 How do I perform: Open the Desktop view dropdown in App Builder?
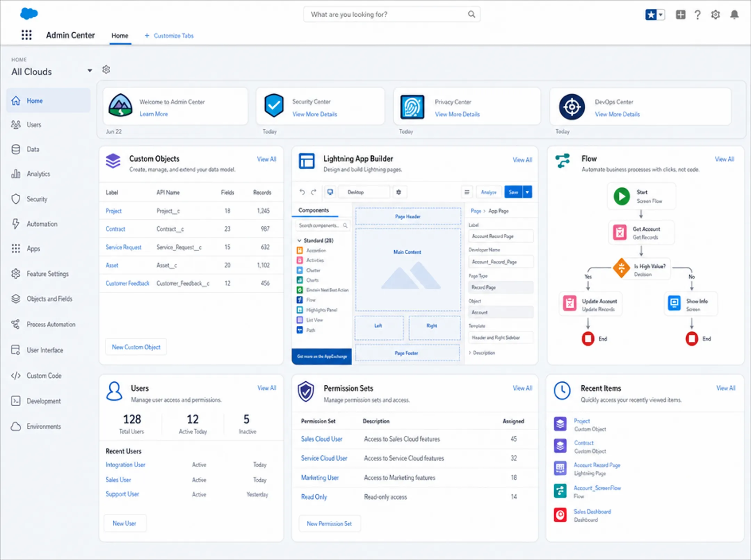[x=364, y=192]
